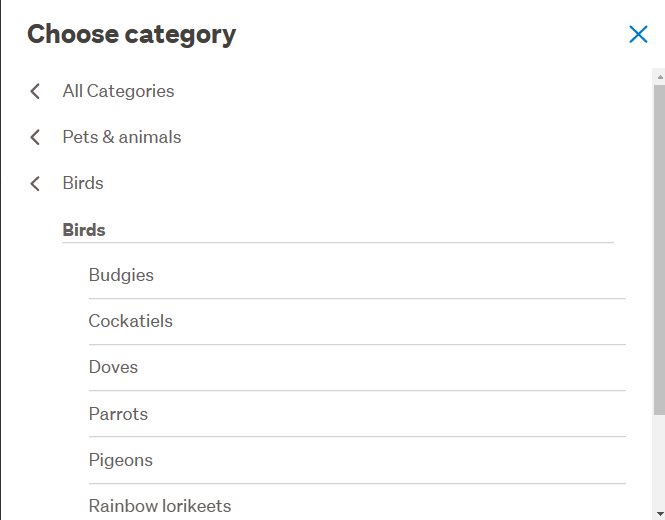Click the scrollbar up arrow
This screenshot has height=520, width=665.
(x=658, y=75)
